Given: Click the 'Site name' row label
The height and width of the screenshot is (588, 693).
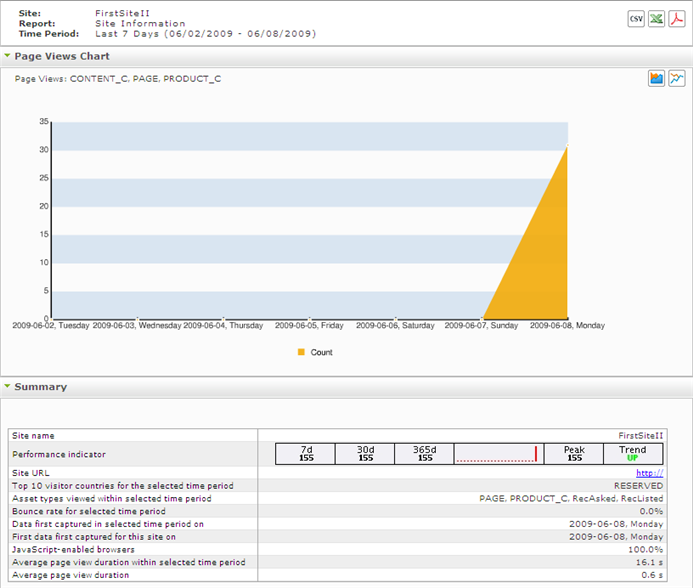Looking at the screenshot, I should [x=33, y=435].
